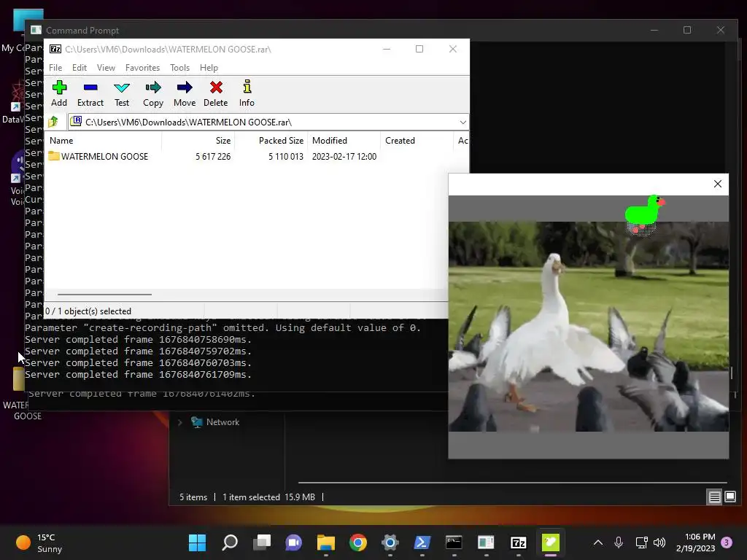Switch File Explorer to details view
The height and width of the screenshot is (560, 747).
[714, 497]
